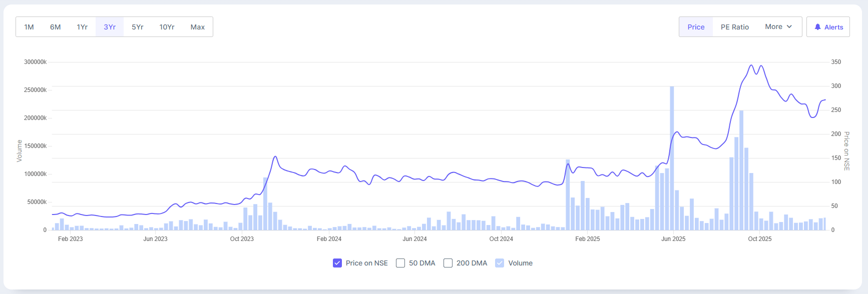This screenshot has width=868, height=294.
Task: Set chart range to 1M
Action: coord(29,27)
